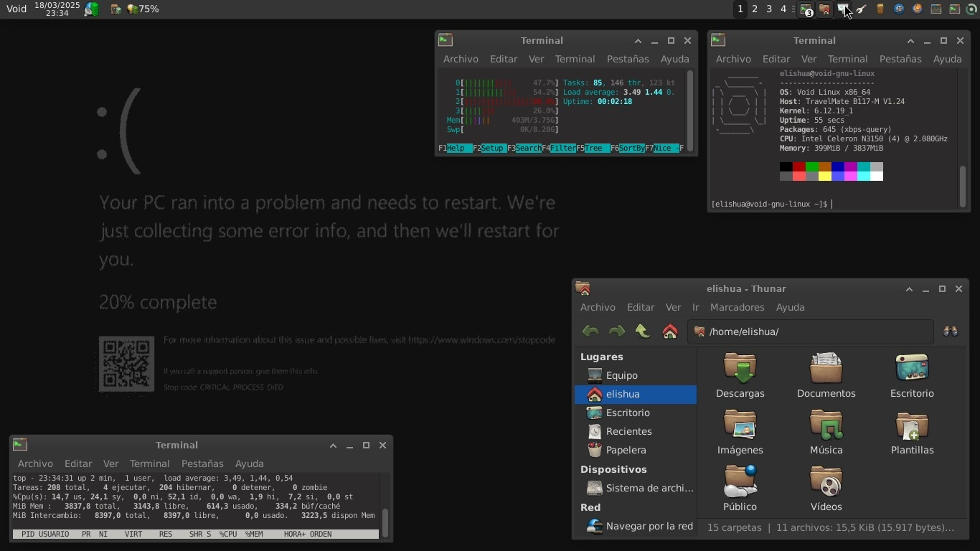Open Marcadores menu in Thunar
This screenshot has width=980, height=551.
click(x=737, y=307)
